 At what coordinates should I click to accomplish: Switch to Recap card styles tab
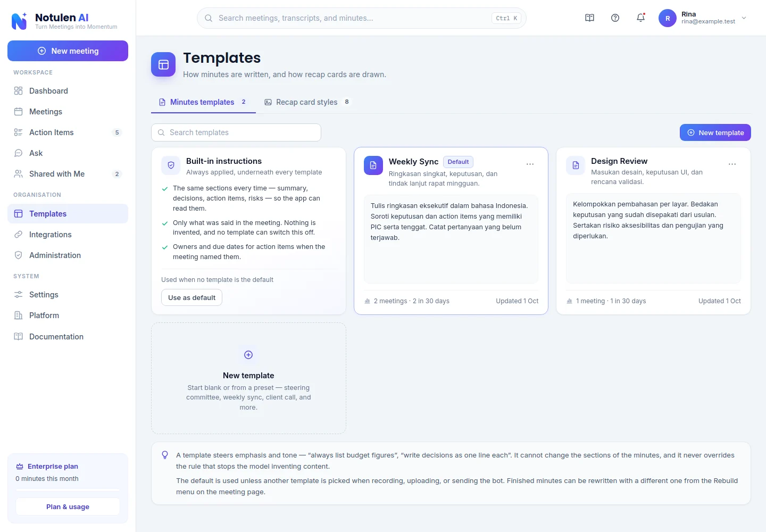tap(307, 102)
